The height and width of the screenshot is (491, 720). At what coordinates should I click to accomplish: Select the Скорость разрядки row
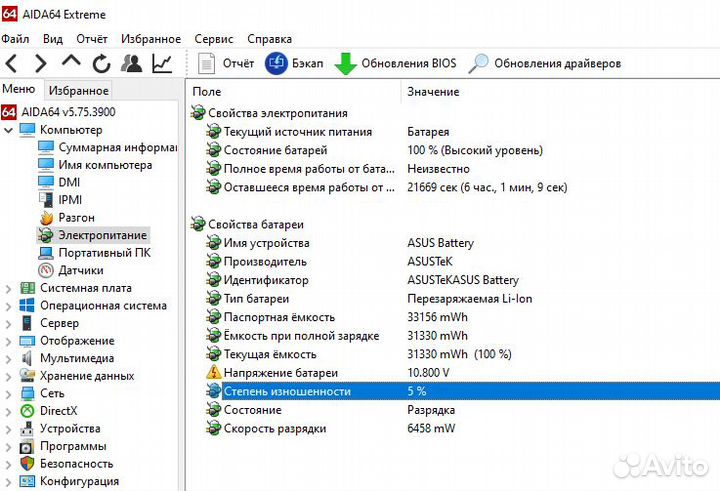pyautogui.click(x=463, y=429)
